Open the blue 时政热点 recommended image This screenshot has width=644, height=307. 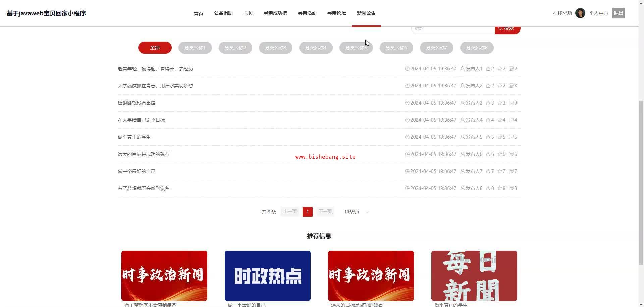[x=268, y=276]
